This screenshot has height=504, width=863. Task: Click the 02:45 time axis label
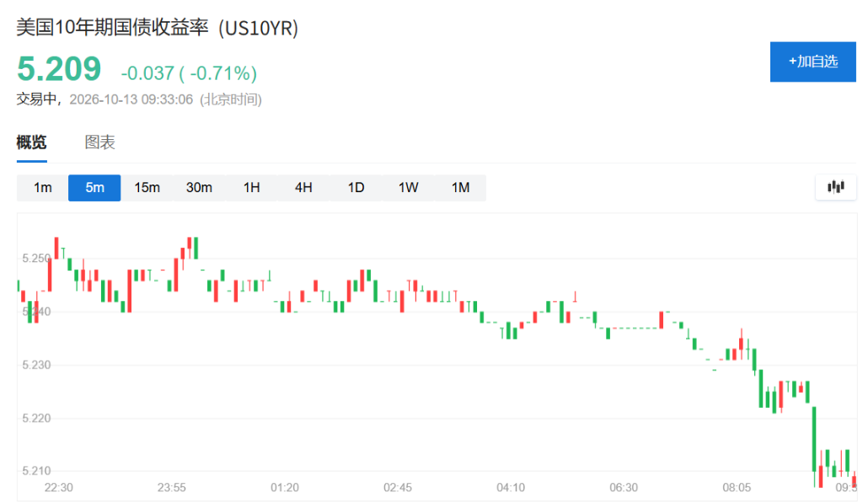(x=398, y=487)
